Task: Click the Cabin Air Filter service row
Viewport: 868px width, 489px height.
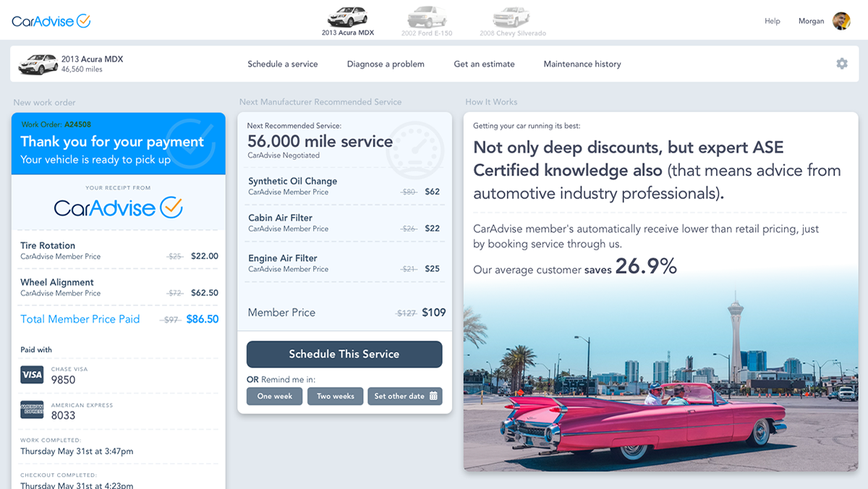Action: pos(344,223)
